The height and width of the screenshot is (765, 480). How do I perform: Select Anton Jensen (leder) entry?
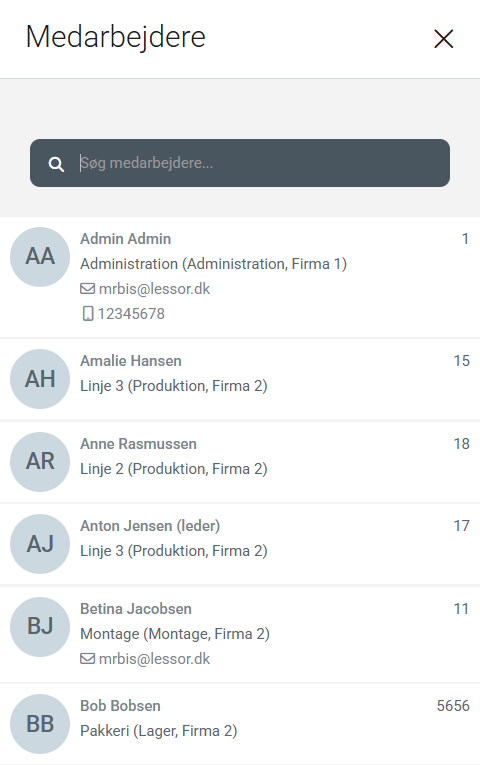pyautogui.click(x=240, y=544)
